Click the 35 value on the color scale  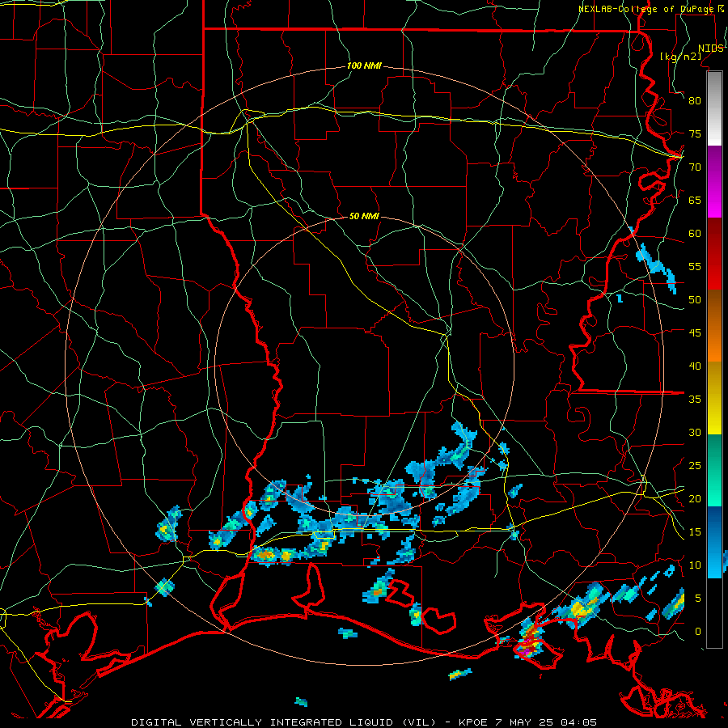695,400
